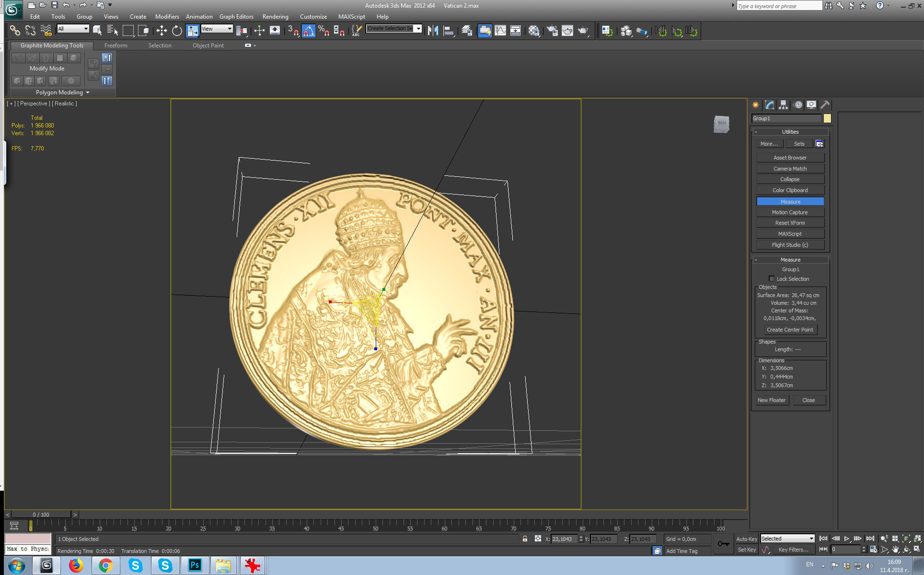The width and height of the screenshot is (924, 575).
Task: Click the Render Production teapot icon
Action: point(583,31)
